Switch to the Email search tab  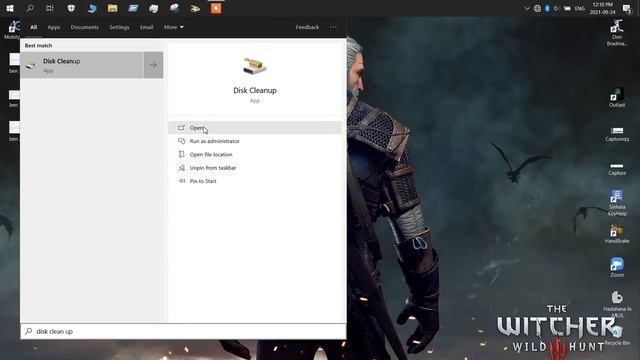[147, 27]
